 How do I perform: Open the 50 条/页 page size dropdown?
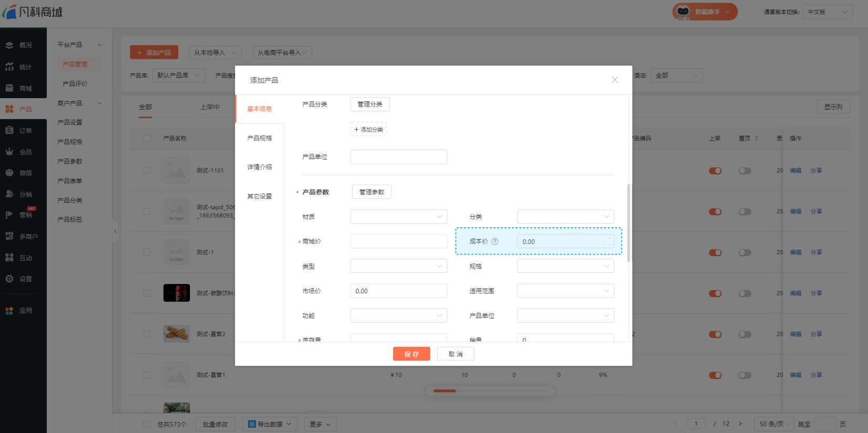point(774,424)
